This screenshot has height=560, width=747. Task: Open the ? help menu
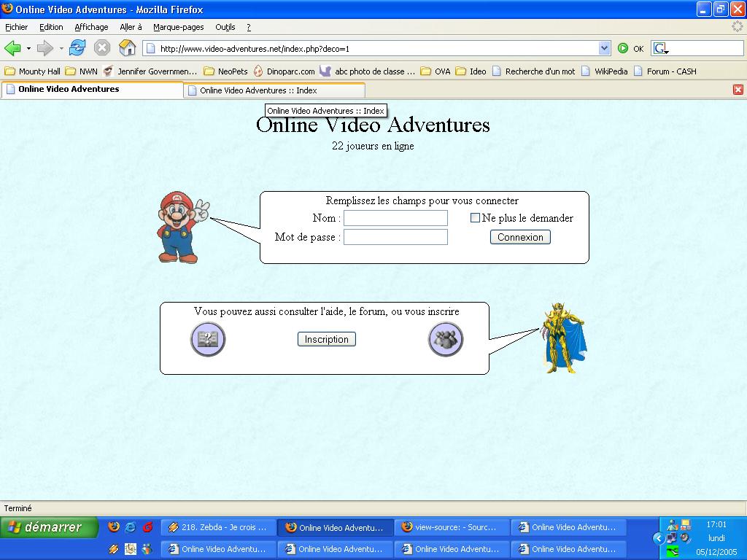click(249, 27)
